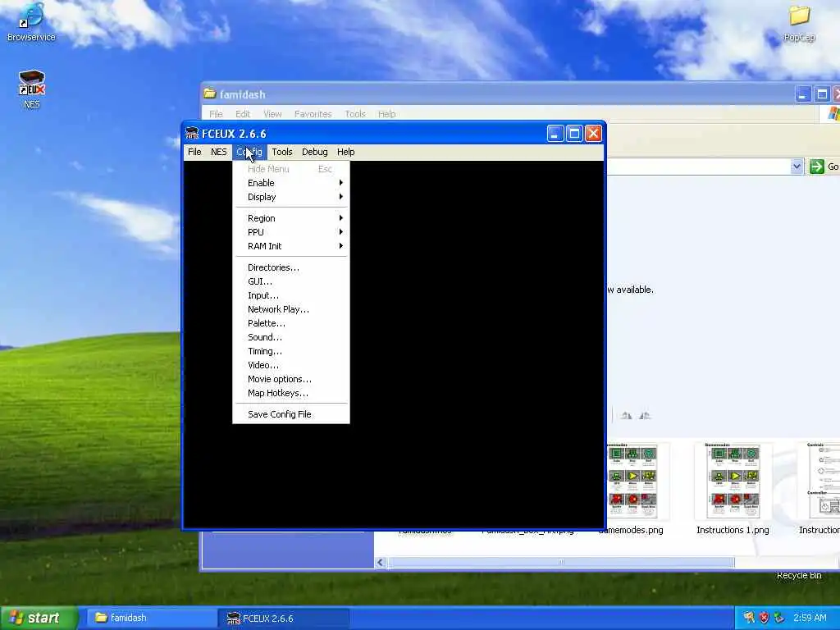Expand the Enable submenu
840x630 pixels.
pos(291,183)
